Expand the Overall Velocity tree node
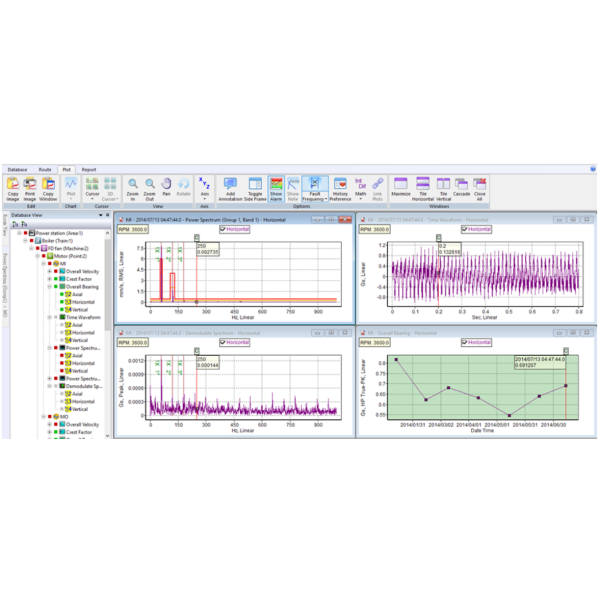Screen dimensions: 600x600 tap(47, 271)
